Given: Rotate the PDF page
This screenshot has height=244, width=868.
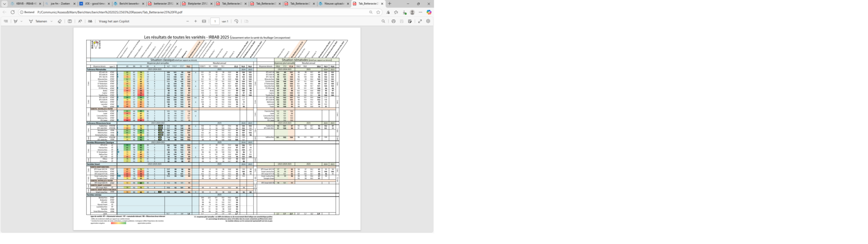Looking at the screenshot, I should coord(236,21).
